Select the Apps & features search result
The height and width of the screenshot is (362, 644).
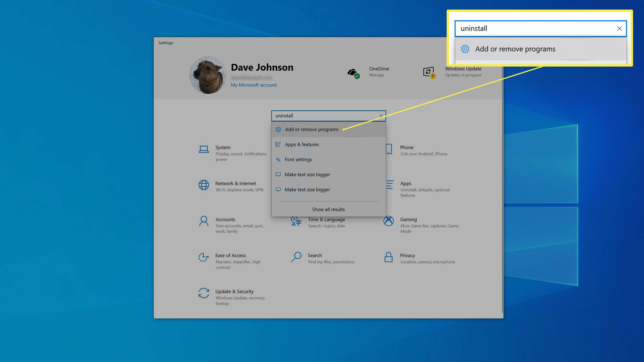coord(329,144)
